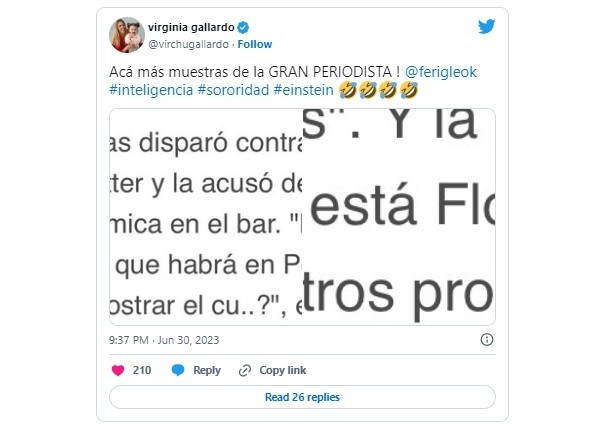
Task: Click virginia gallardo's profile avatar
Action: [x=127, y=35]
